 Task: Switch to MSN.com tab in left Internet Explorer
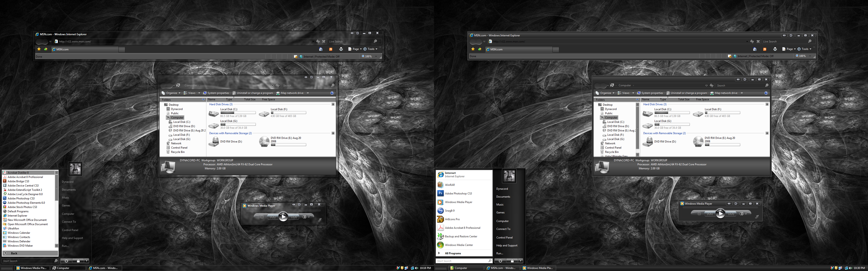pyautogui.click(x=85, y=49)
